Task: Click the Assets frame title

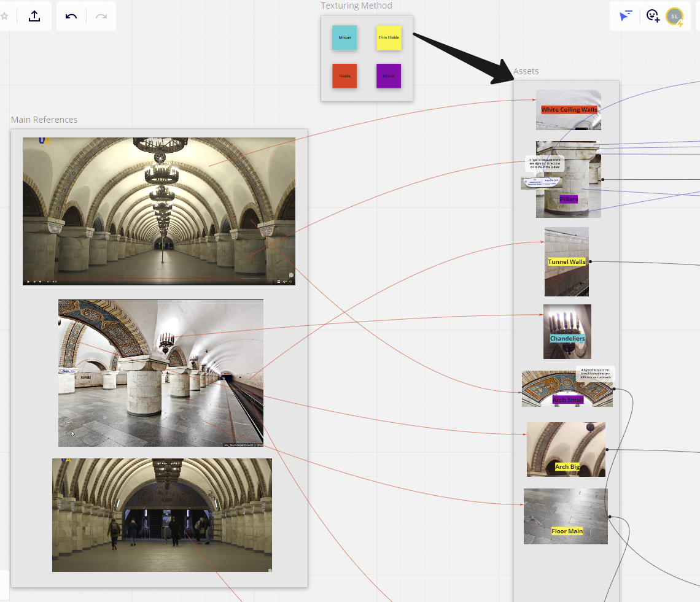Action: (526, 71)
